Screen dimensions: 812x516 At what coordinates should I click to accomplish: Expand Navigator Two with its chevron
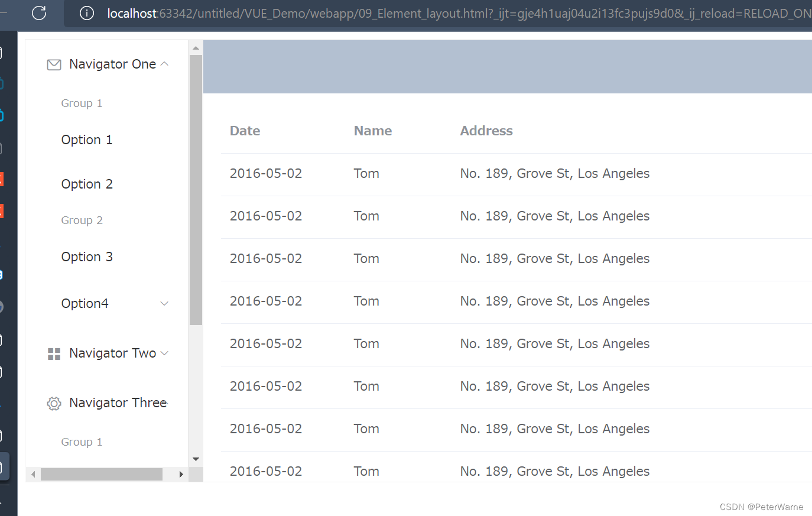click(164, 353)
